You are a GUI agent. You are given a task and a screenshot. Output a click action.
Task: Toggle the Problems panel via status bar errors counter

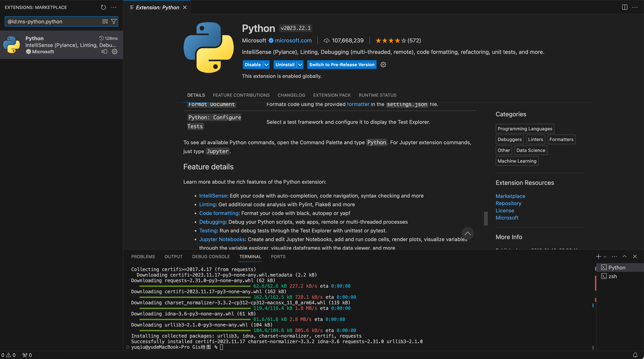coord(8,355)
